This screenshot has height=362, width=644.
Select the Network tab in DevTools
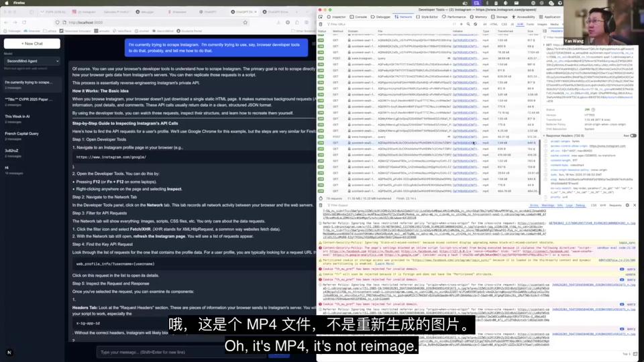pos(403,17)
